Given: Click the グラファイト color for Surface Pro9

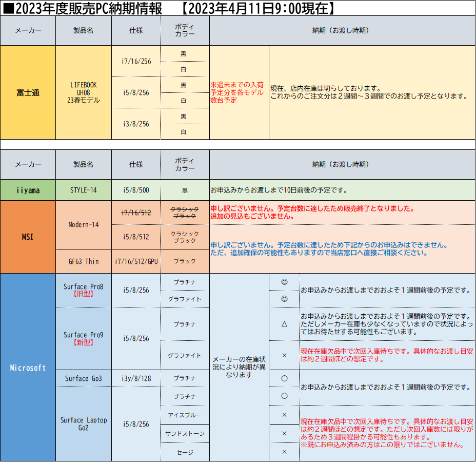Looking at the screenshot, I should (x=185, y=355).
